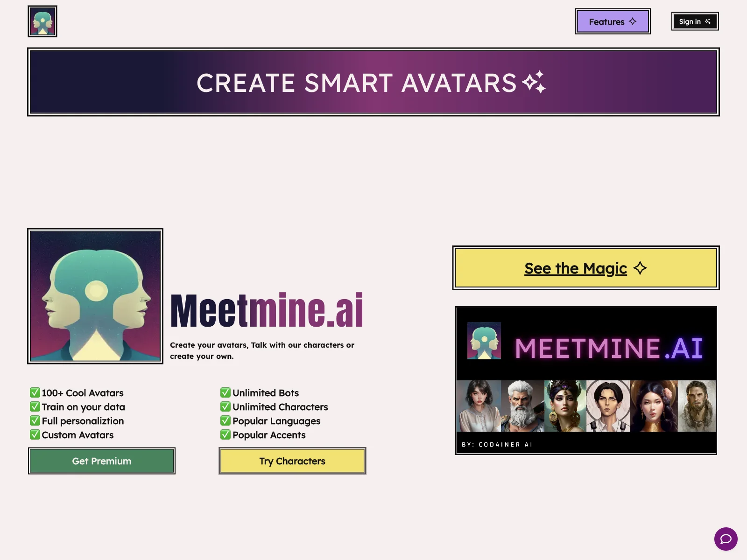Click the 'Popular Accents' text
Image resolution: width=747 pixels, height=560 pixels.
269,435
